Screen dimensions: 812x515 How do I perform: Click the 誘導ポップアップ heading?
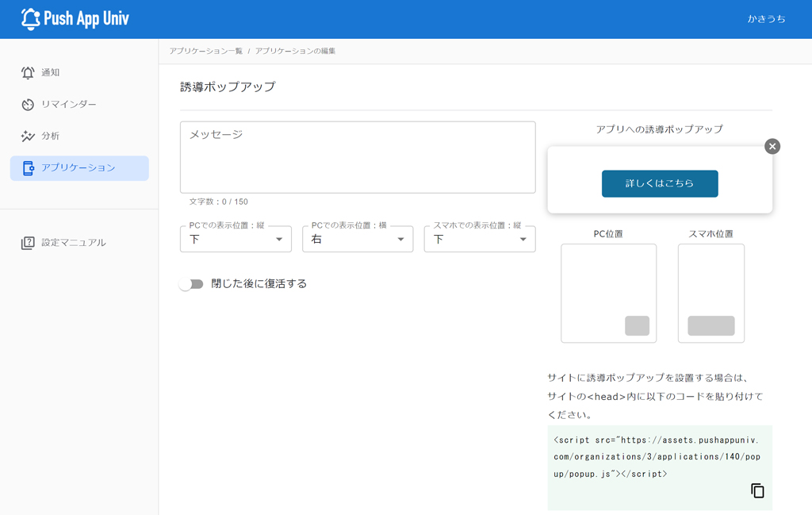pyautogui.click(x=228, y=87)
